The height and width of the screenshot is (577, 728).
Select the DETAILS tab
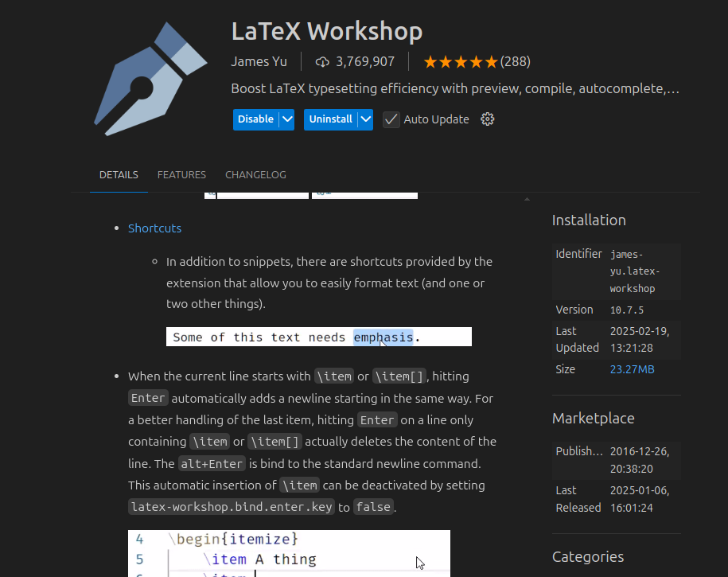119,174
